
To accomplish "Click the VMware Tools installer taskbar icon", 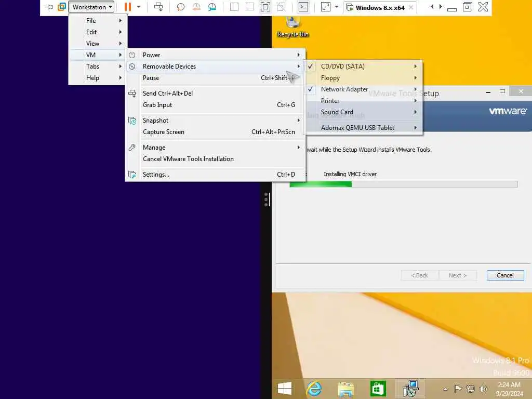I will pyautogui.click(x=410, y=389).
